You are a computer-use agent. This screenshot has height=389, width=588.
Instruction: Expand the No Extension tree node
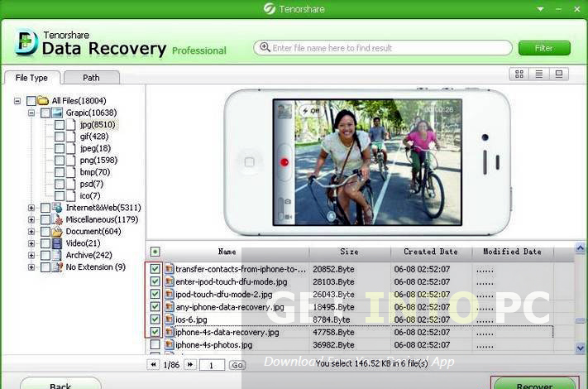click(31, 267)
